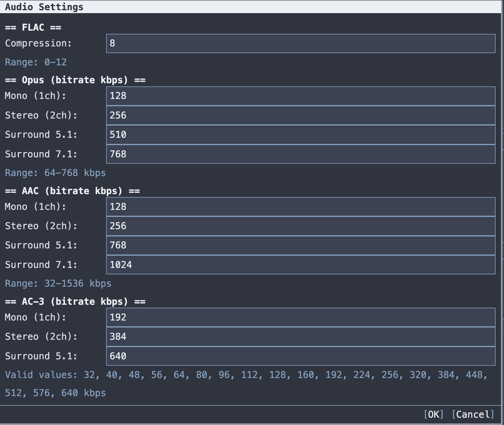Viewport: 504px width, 425px height.
Task: Confirm settings with the [OK] button
Action: 434,414
